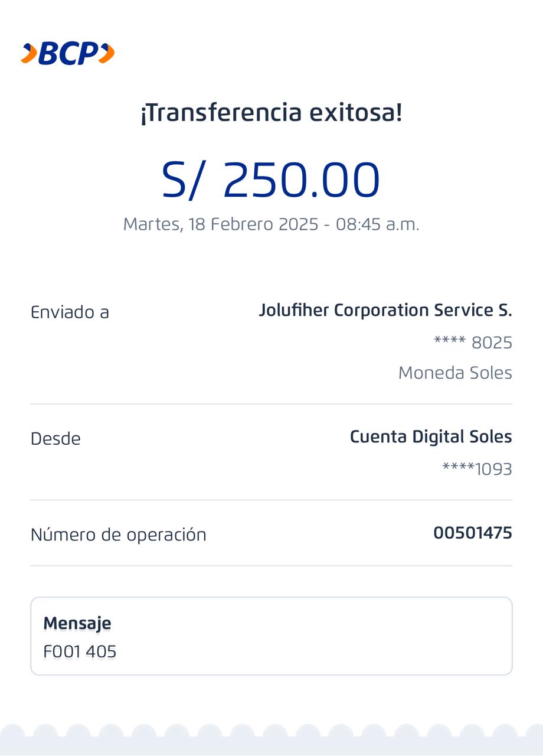Click the "Desde" label
543x756 pixels.
(55, 439)
